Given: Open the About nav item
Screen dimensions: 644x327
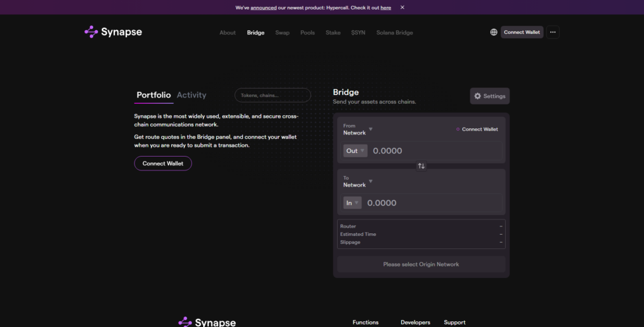Looking at the screenshot, I should [228, 33].
